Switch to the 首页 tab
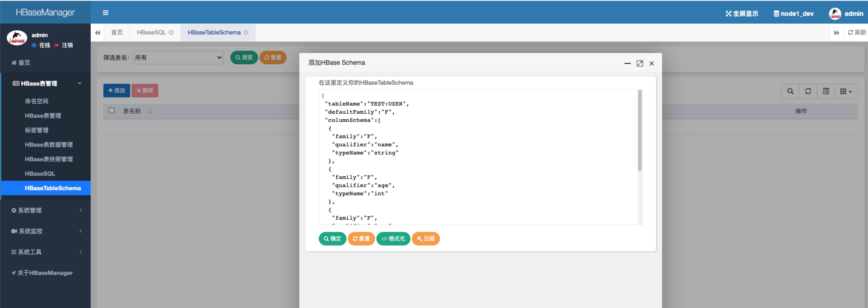The image size is (868, 308). coord(117,32)
